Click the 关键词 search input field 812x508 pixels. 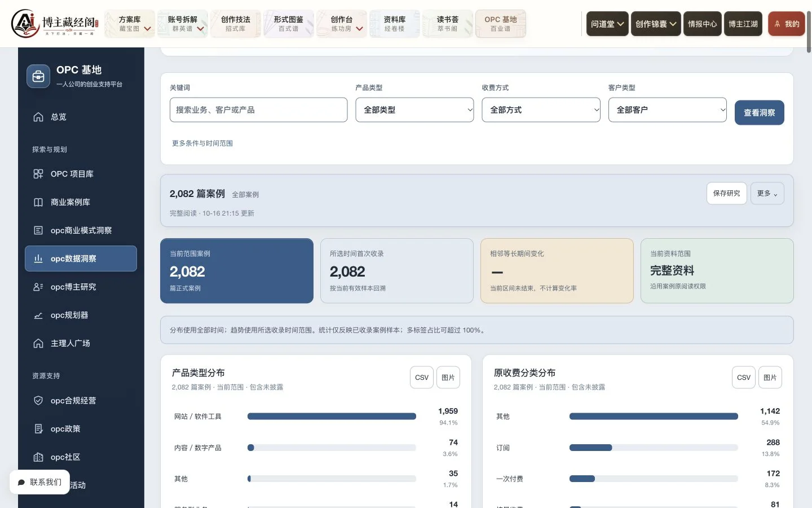point(258,110)
